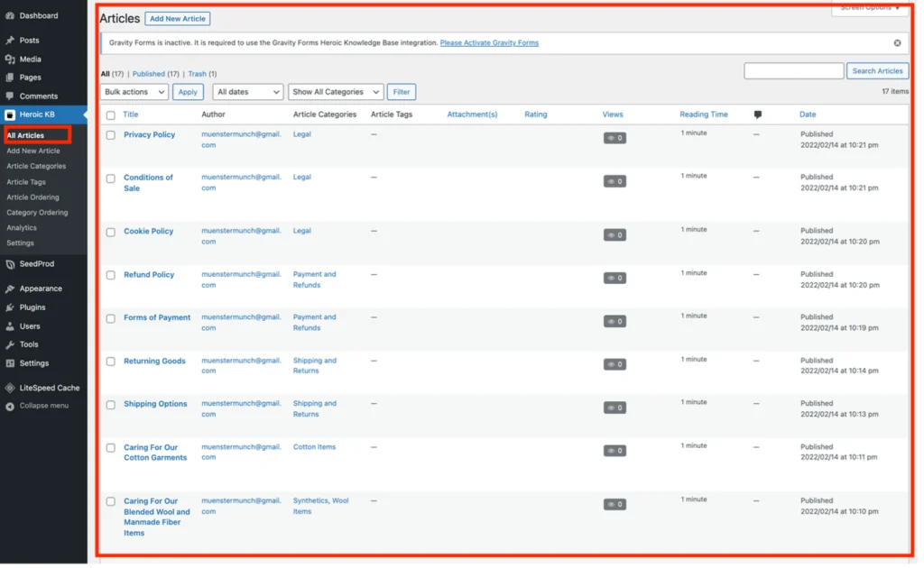Screen dimensions: 924x568
Task: Open Category Ordering submenu item
Action: point(37,214)
